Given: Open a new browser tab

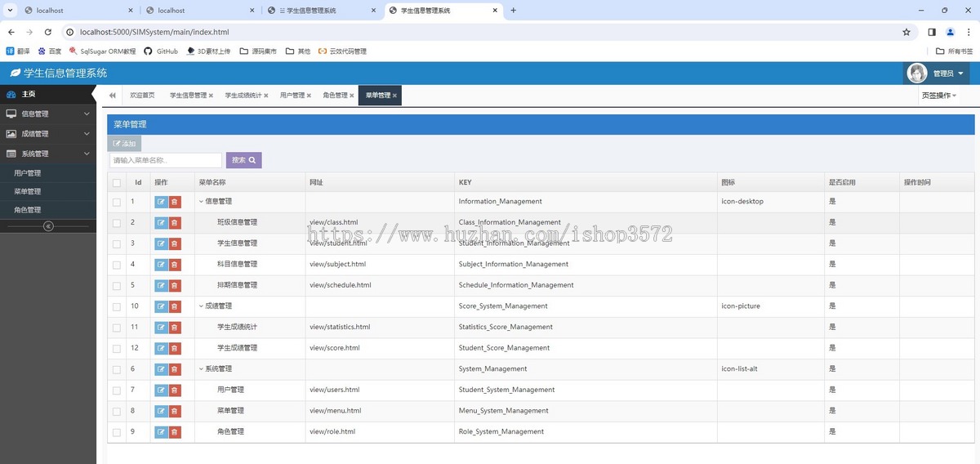Looking at the screenshot, I should click(x=513, y=11).
